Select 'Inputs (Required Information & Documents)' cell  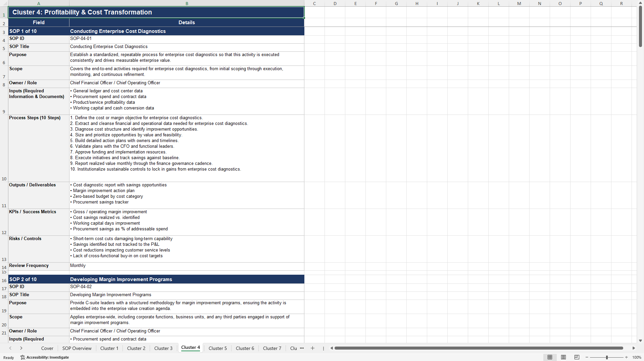tap(39, 101)
